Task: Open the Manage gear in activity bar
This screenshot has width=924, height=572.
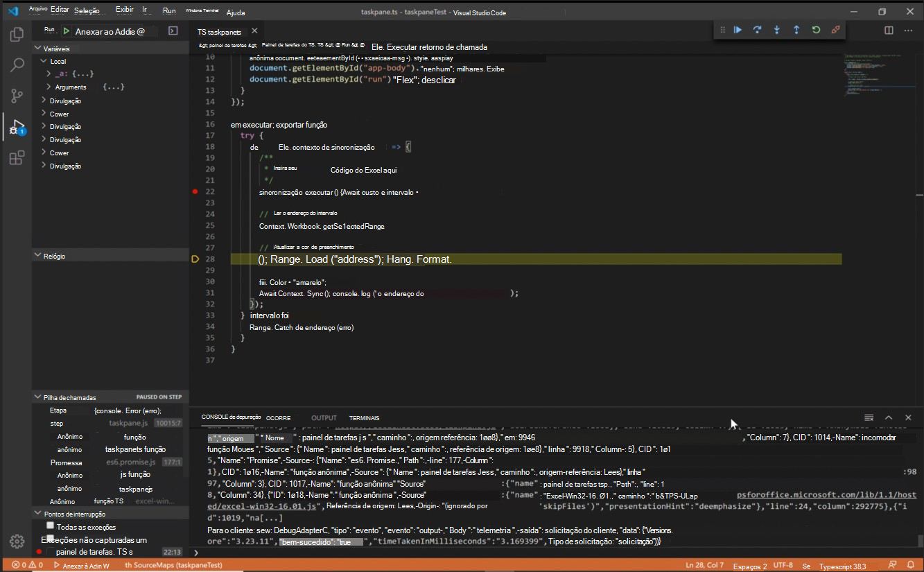Action: coord(17,541)
